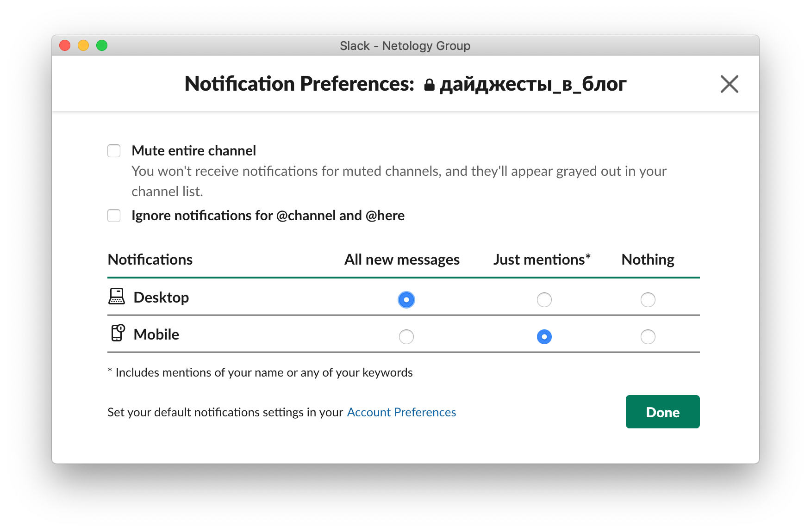Set Mobile notifications to Nothing
The image size is (811, 532).
tap(648, 337)
